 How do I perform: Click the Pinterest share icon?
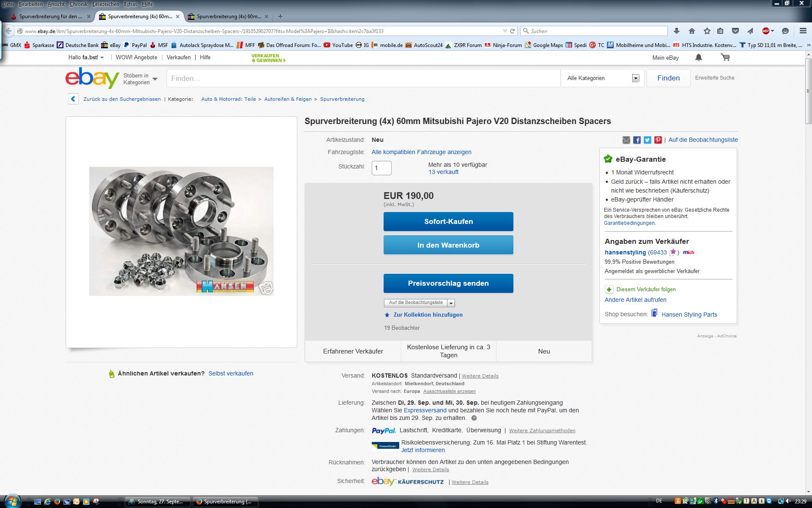click(658, 140)
